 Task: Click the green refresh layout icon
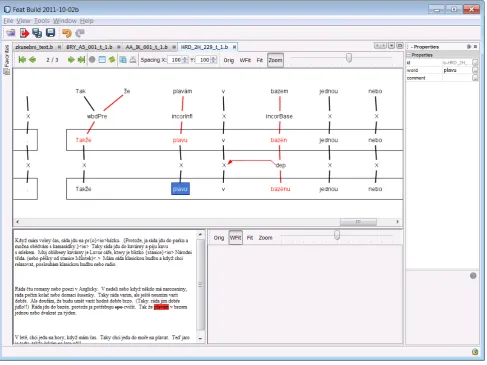(x=112, y=60)
